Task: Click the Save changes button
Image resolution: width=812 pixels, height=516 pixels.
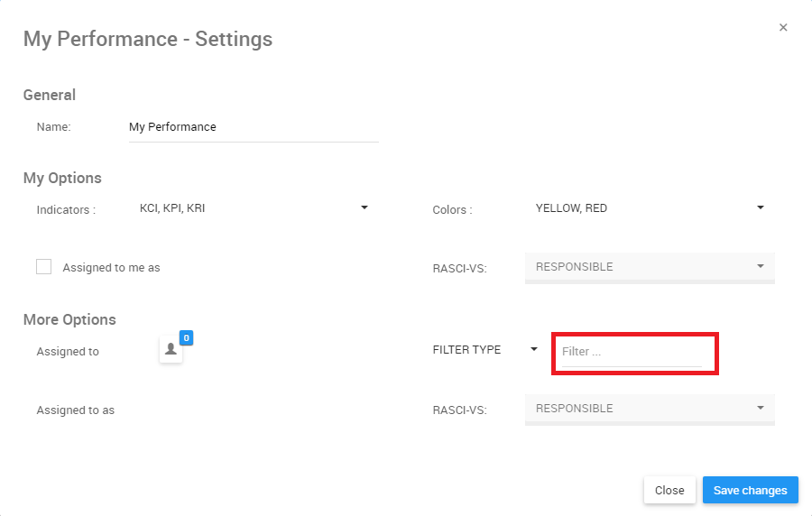Action: (750, 490)
